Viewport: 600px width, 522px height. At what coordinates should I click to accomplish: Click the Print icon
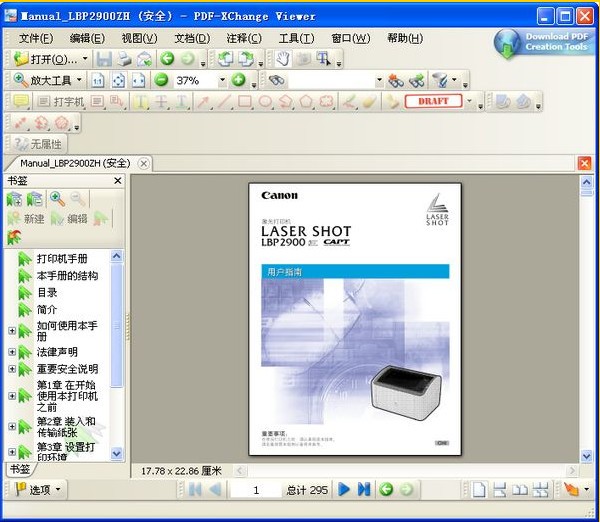(124, 59)
